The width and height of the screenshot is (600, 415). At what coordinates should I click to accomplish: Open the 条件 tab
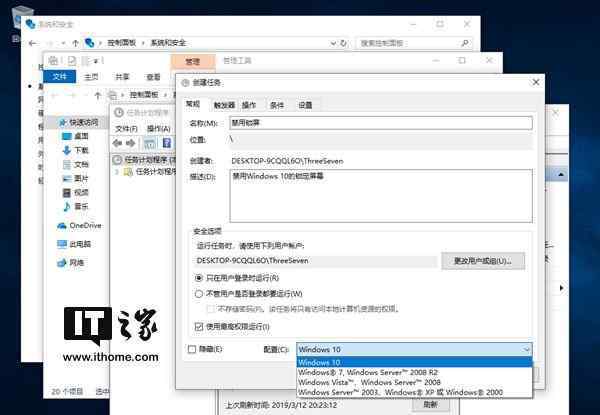(x=277, y=105)
